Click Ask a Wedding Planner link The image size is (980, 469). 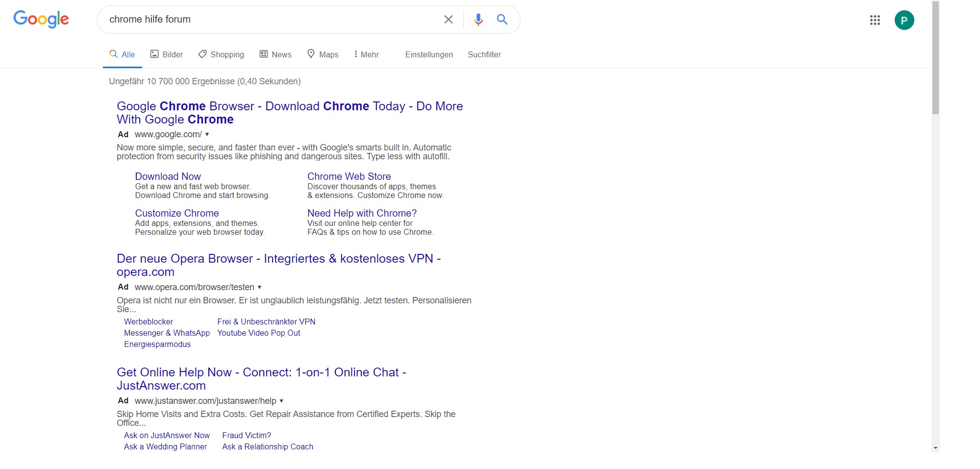click(x=165, y=446)
